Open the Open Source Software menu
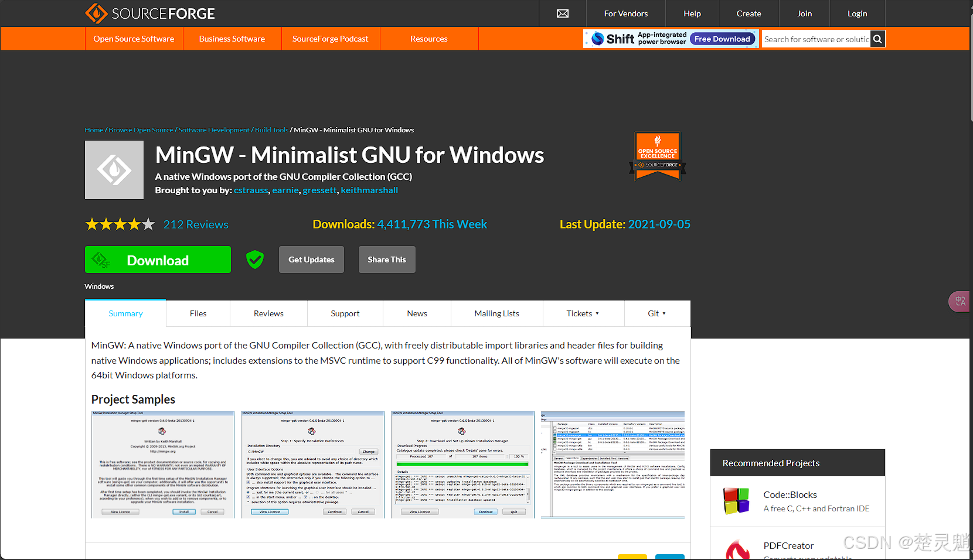 (134, 39)
